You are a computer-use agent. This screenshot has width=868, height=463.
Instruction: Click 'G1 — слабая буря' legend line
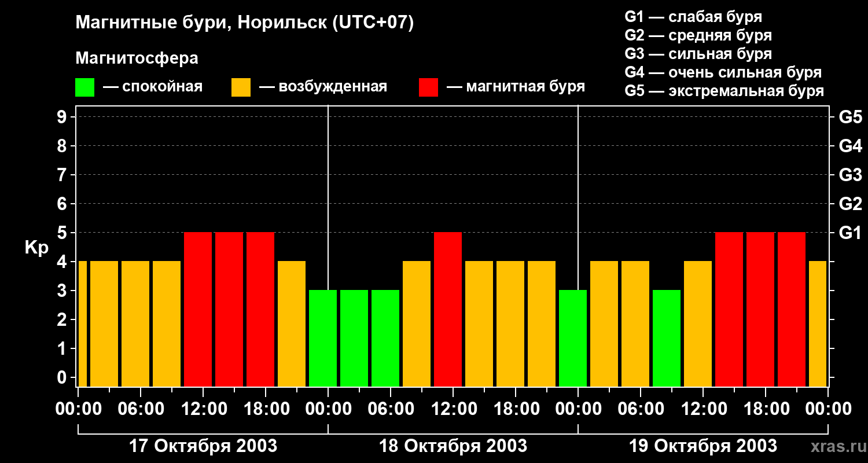tap(693, 17)
